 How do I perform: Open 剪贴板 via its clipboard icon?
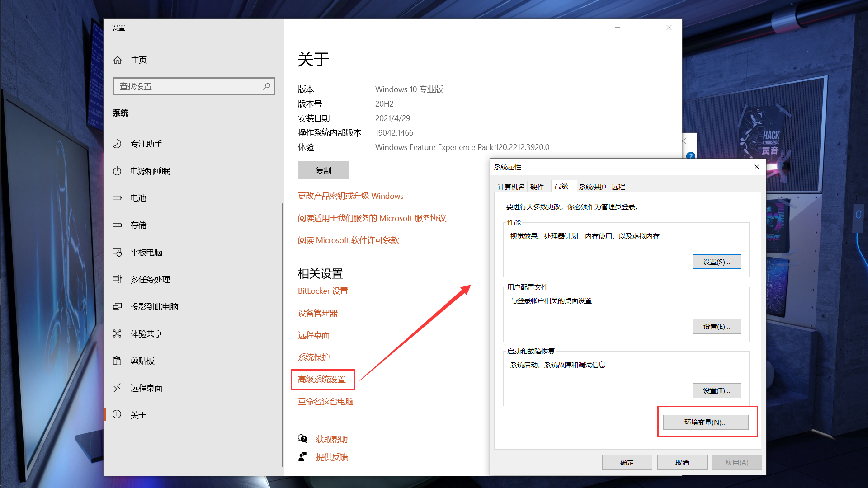coord(117,361)
